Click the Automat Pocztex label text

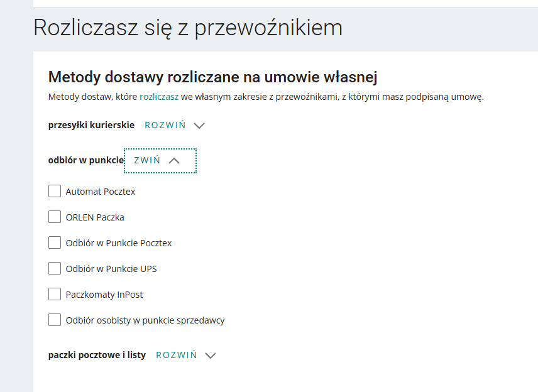pyautogui.click(x=101, y=192)
